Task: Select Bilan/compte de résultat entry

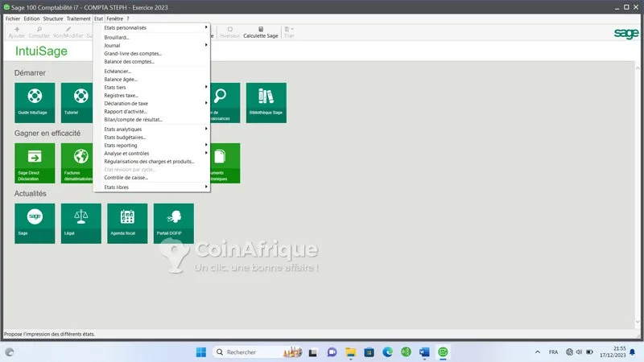Action: coord(133,119)
